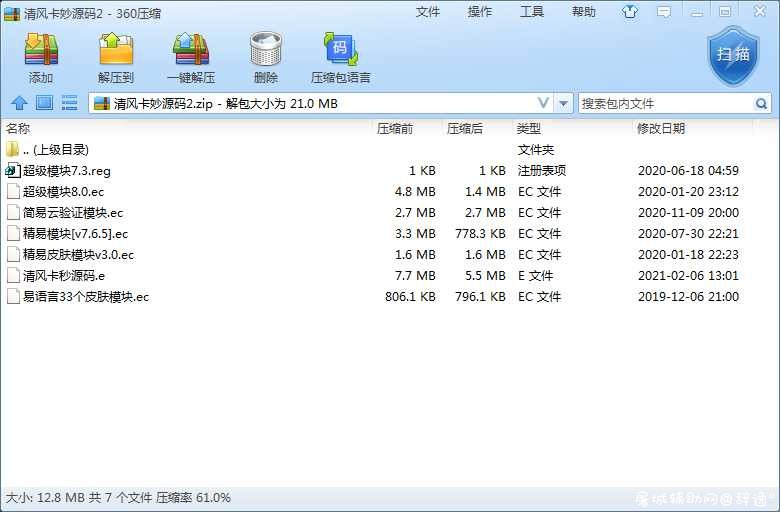Click the search magnifier icon
This screenshot has height=512, width=780.
tap(761, 103)
